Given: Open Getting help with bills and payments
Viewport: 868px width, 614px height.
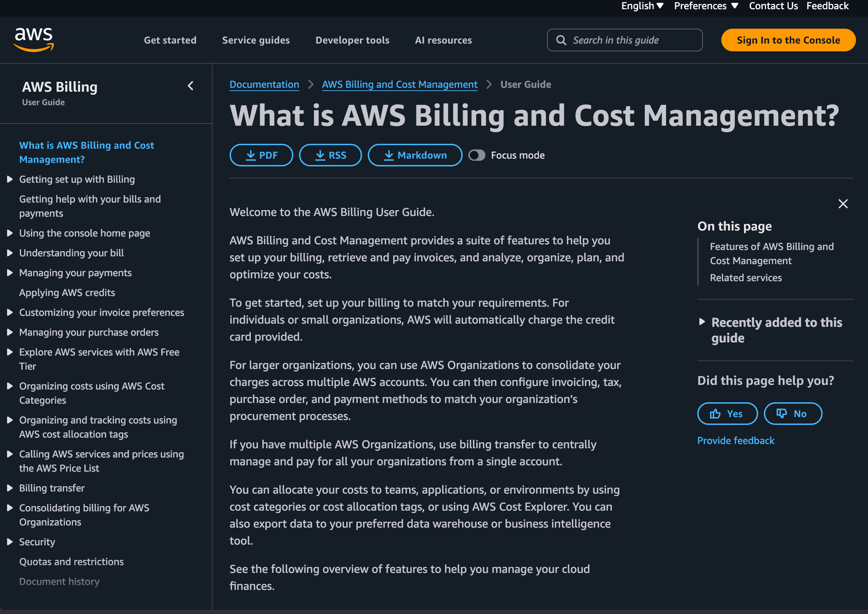Looking at the screenshot, I should [90, 206].
